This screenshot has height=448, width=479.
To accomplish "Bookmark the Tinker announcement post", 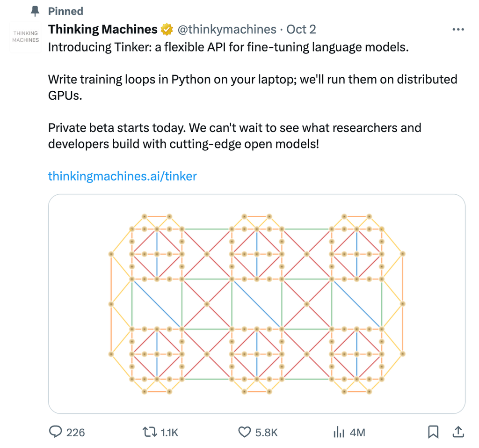I will (x=433, y=432).
